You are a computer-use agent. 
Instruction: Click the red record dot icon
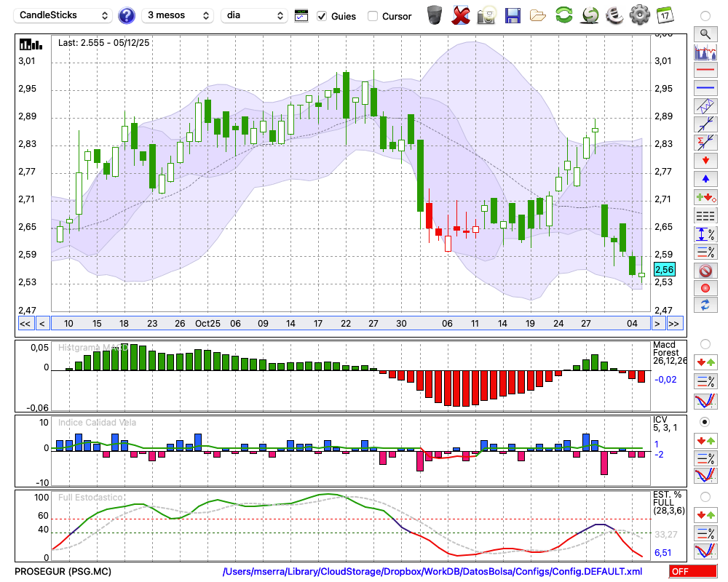pos(705,288)
